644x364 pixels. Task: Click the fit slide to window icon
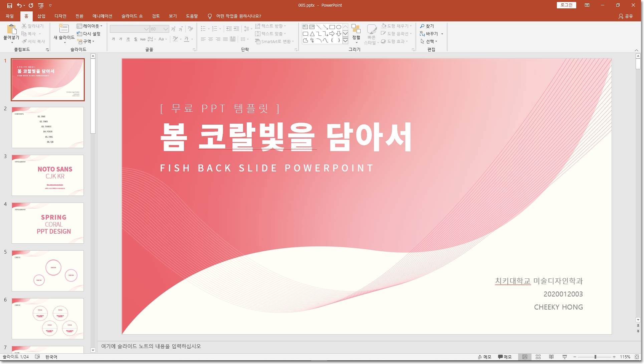[x=637, y=357]
